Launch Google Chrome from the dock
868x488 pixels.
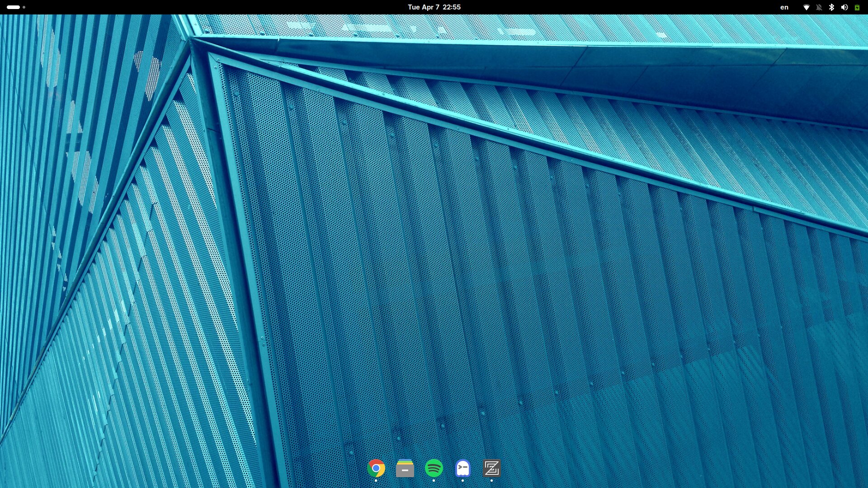tap(376, 468)
